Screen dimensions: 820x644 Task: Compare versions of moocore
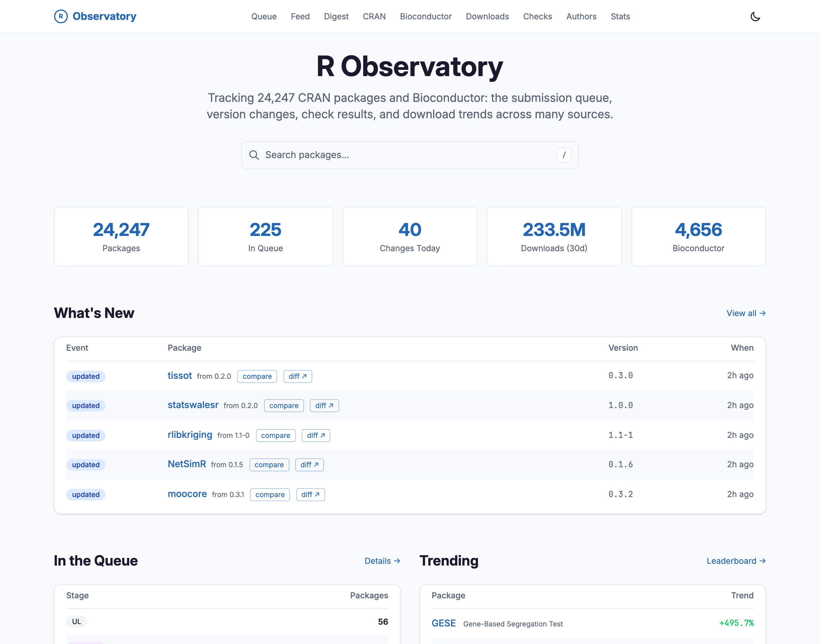tap(270, 495)
